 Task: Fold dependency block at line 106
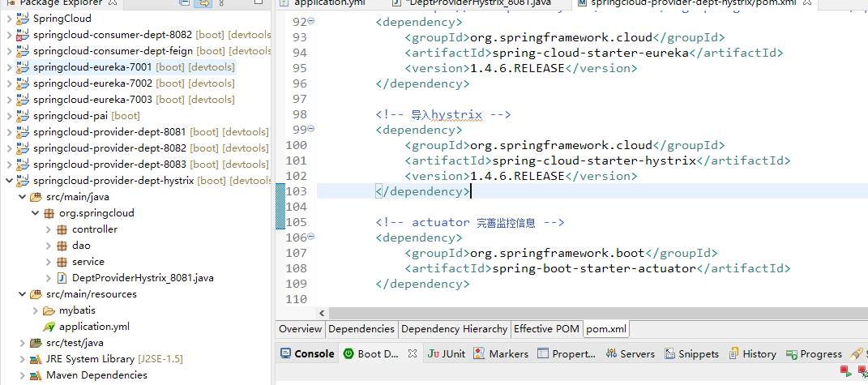[x=310, y=237]
